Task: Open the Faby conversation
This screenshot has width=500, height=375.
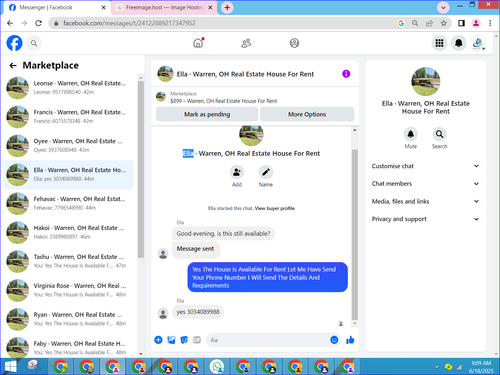Action: coord(69,347)
